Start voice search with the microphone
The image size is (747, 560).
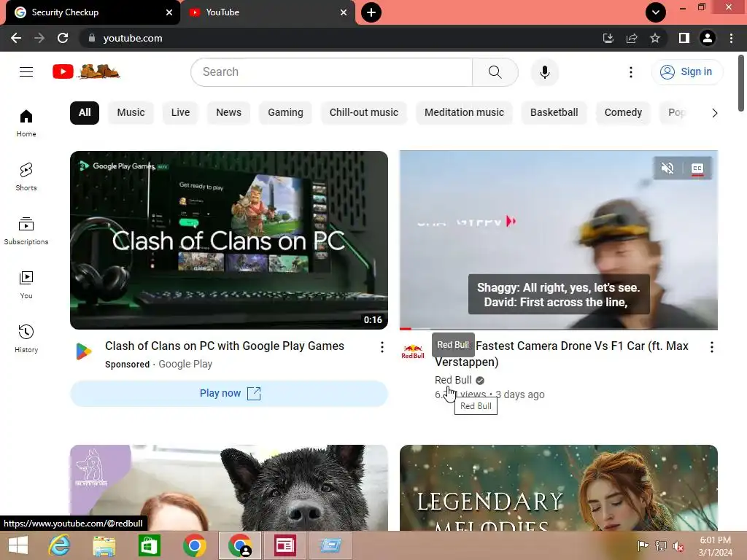pyautogui.click(x=544, y=72)
